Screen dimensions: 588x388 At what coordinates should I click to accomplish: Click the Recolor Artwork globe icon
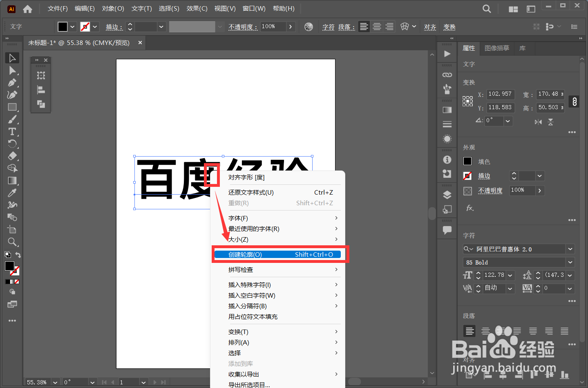[x=309, y=27]
